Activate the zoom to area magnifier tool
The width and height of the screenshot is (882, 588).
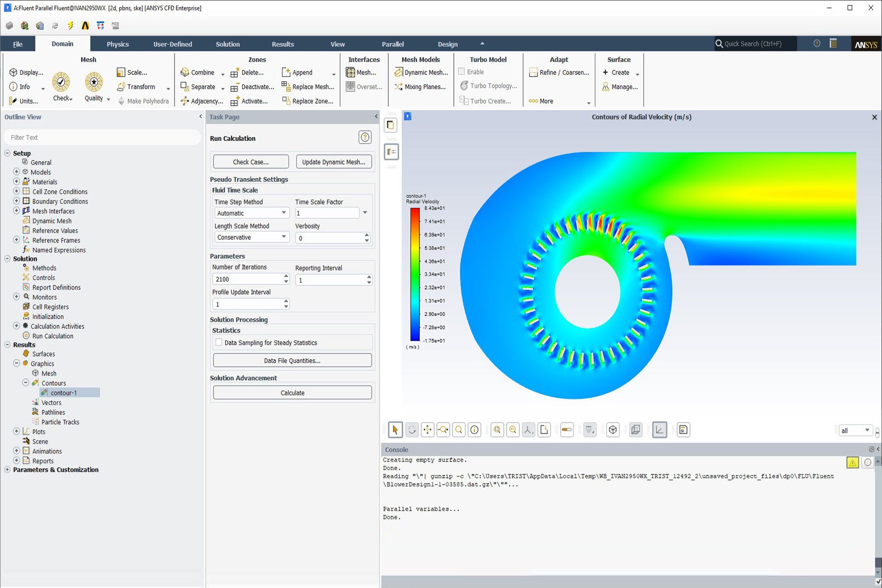point(458,430)
